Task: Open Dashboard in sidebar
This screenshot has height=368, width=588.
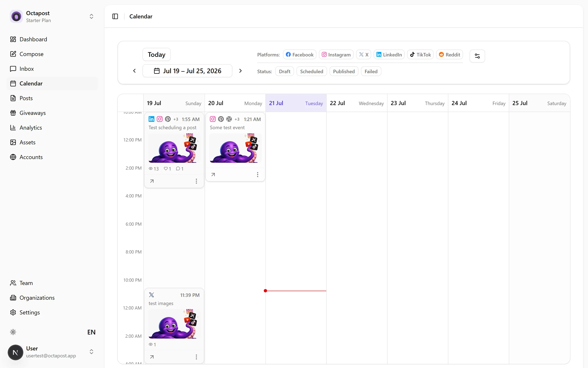Action: pos(52,39)
